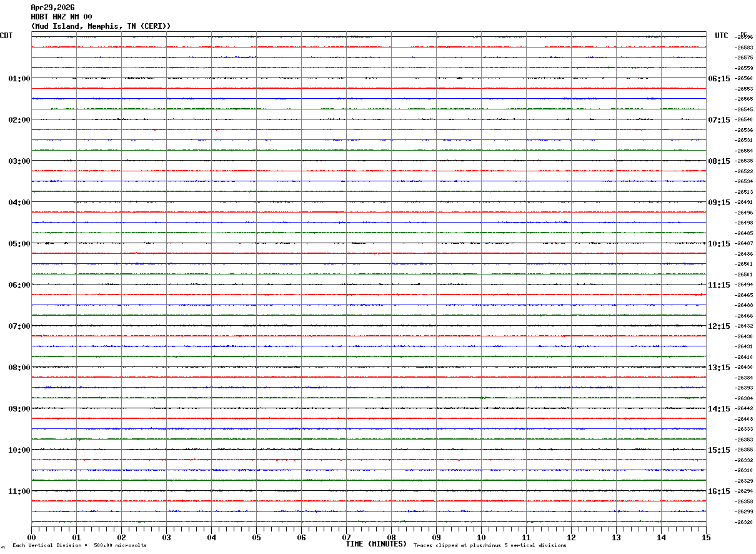Click the DC offset value -26565
The height and width of the screenshot is (554, 756).
(744, 99)
